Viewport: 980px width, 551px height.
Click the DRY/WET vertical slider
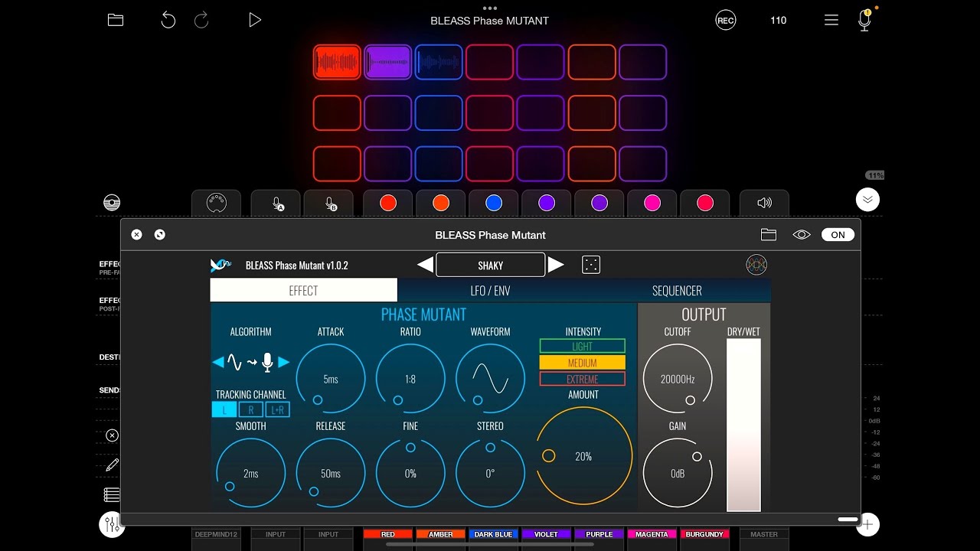pos(743,425)
